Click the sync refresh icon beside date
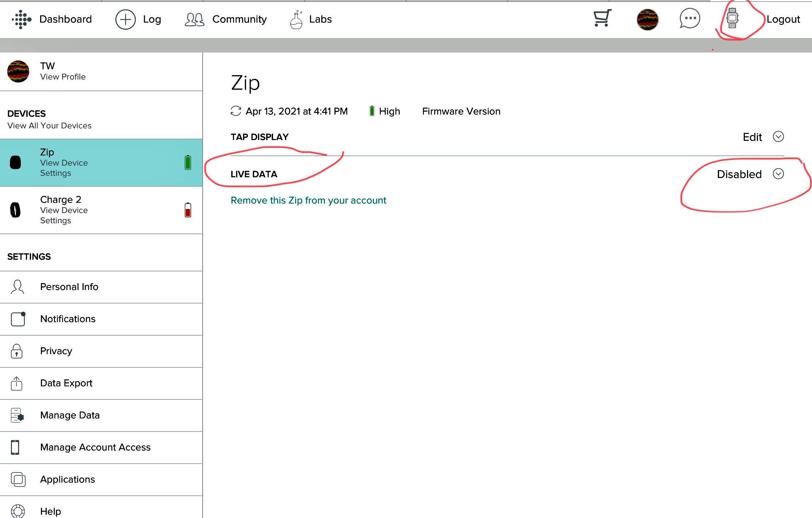Screen dimensions: 812x518 point(236,111)
